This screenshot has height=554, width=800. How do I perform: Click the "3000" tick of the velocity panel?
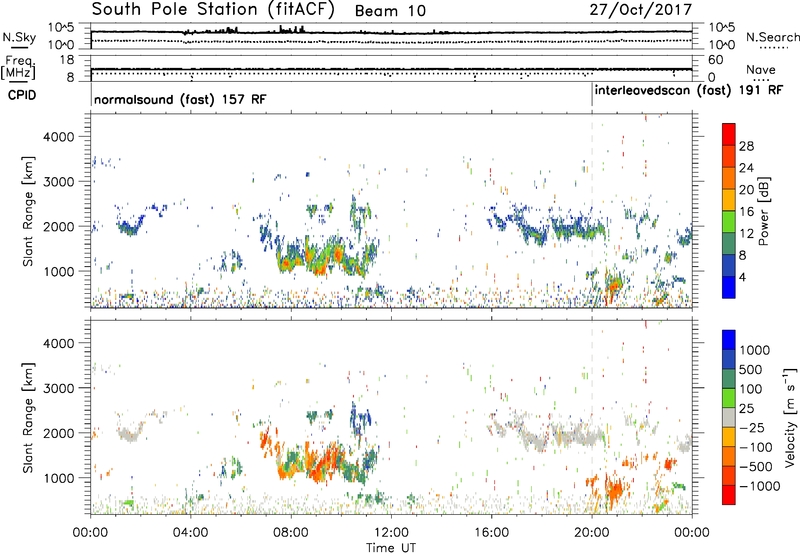tap(58, 388)
